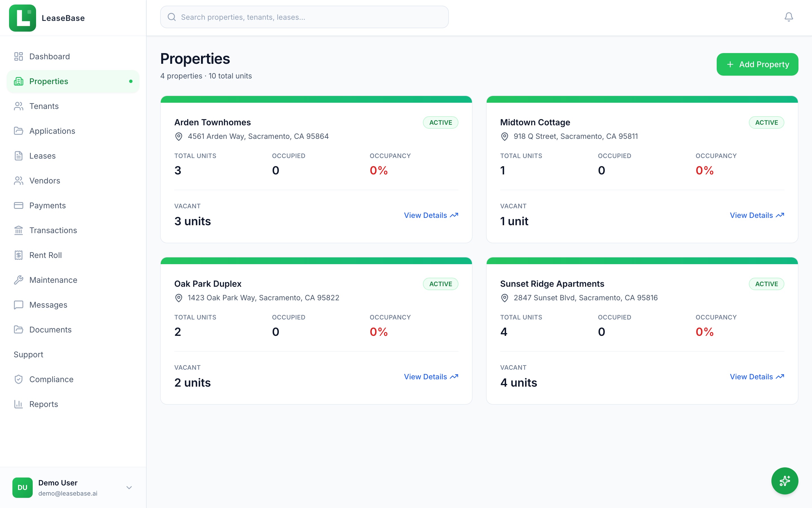The height and width of the screenshot is (508, 812).
Task: Click the LeaseBase logo icon
Action: pos(23,18)
